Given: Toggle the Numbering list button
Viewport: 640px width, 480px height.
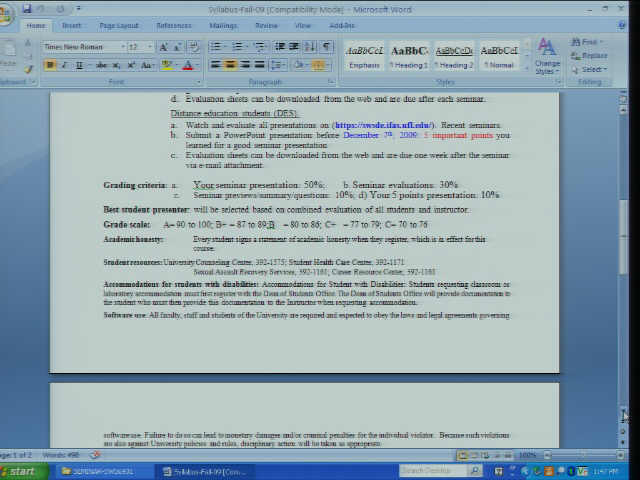Looking at the screenshot, I should pyautogui.click(x=238, y=47).
